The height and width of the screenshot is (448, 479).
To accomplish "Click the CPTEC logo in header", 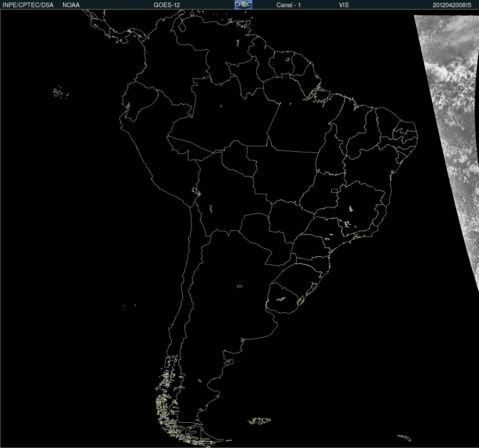I will (243, 5).
